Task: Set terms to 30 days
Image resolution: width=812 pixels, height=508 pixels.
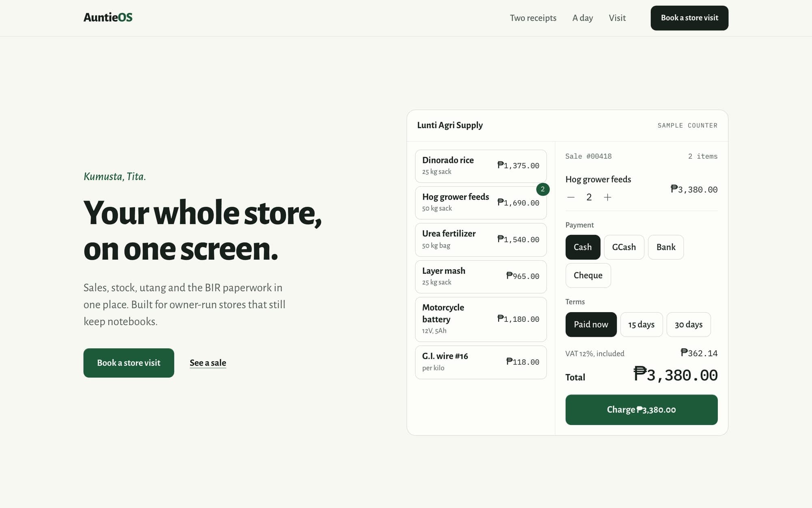Action: click(x=689, y=324)
